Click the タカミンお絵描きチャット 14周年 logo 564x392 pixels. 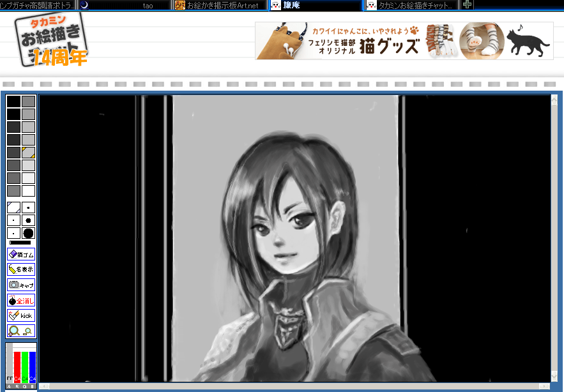tap(50, 40)
